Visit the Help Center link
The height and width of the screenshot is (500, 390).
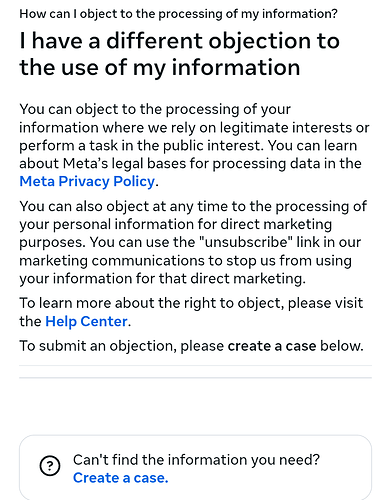86,321
